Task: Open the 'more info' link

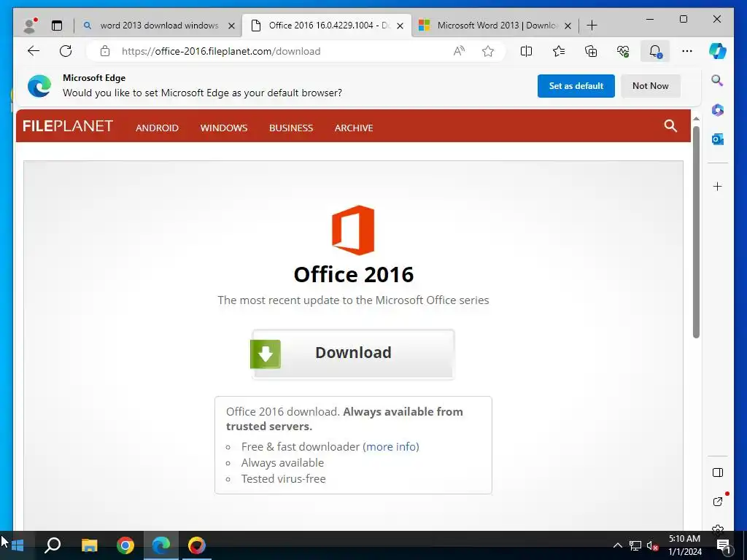Action: pyautogui.click(x=392, y=447)
